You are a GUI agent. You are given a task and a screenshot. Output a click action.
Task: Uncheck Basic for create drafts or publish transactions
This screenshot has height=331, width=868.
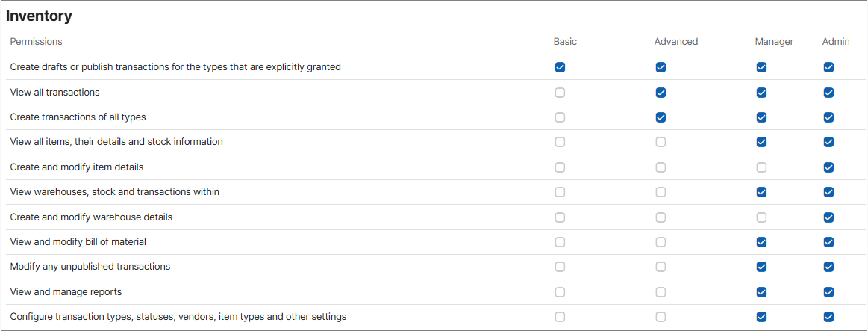pyautogui.click(x=560, y=67)
